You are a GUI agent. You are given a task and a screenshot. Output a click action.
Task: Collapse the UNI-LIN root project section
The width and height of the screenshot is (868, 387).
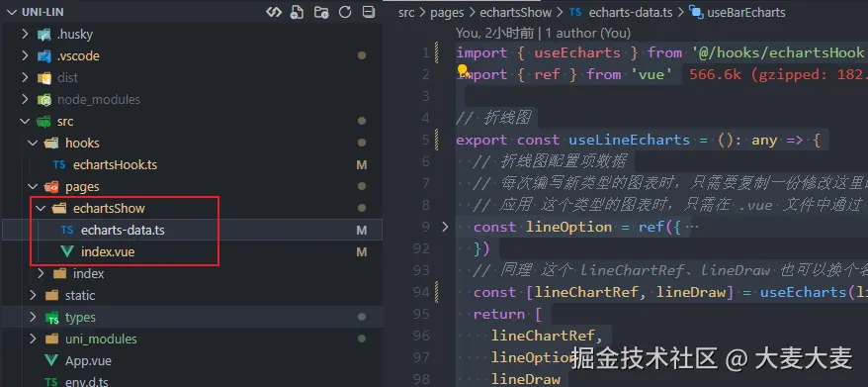pyautogui.click(x=12, y=12)
